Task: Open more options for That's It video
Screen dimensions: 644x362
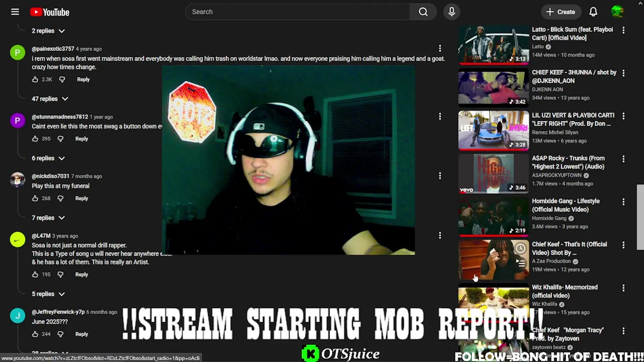Action: [623, 245]
